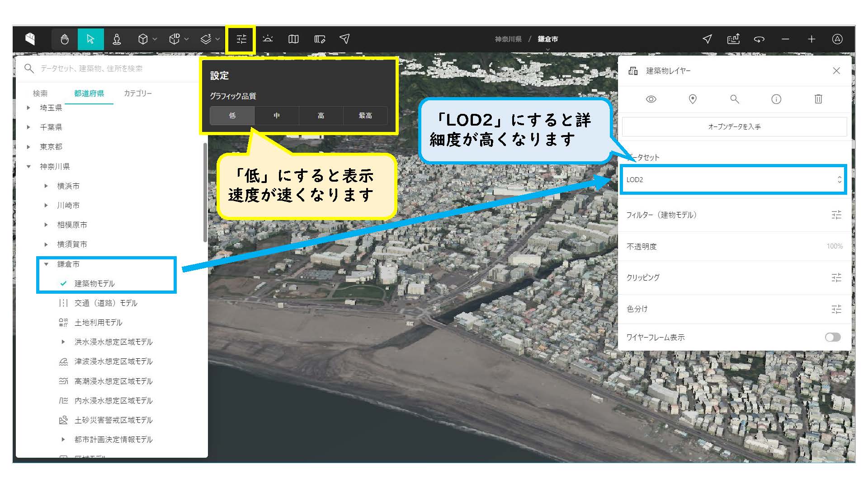Delete layer with the trash icon

(x=818, y=99)
